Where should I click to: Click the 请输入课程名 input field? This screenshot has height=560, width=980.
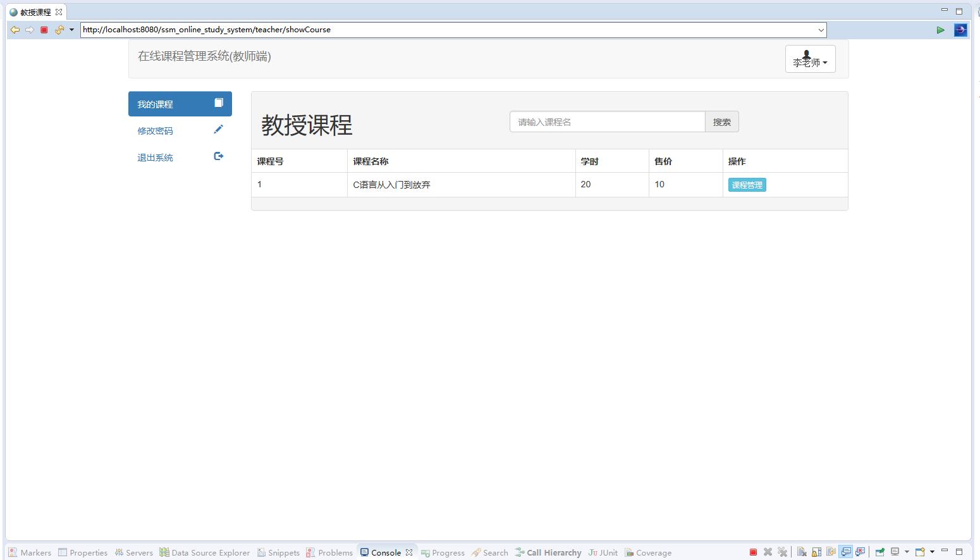(x=607, y=121)
